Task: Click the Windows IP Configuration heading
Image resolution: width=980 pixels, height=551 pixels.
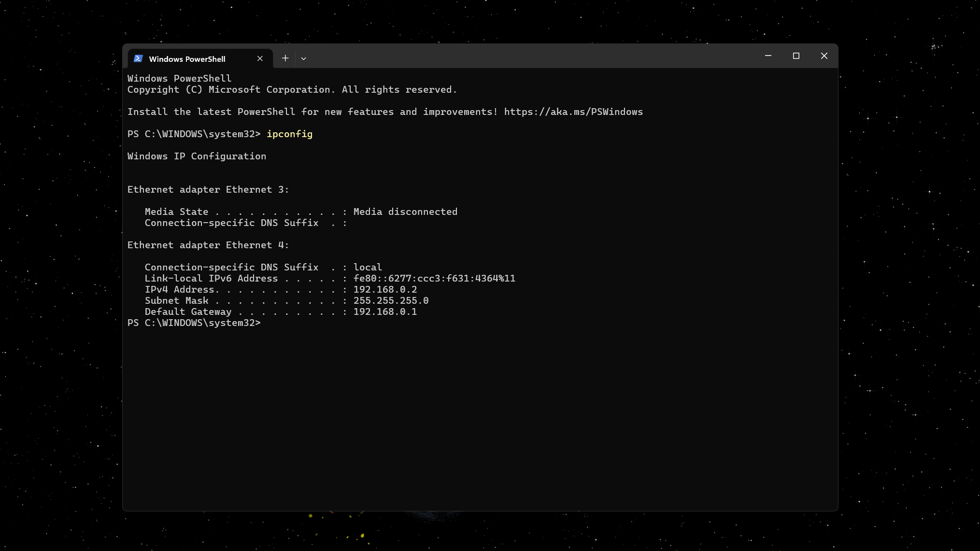Action: [x=197, y=156]
